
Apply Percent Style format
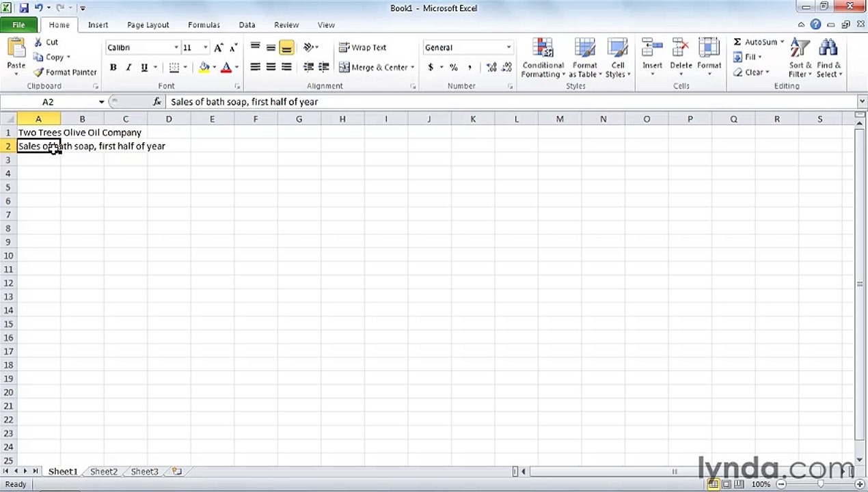click(453, 68)
